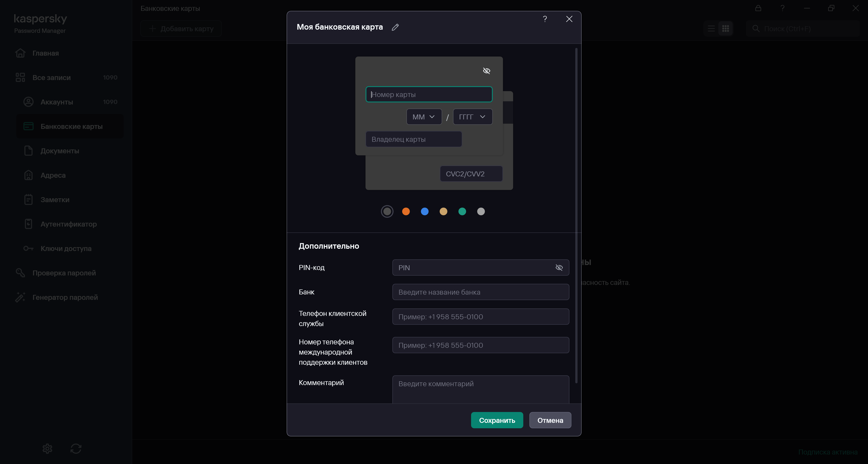Image resolution: width=868 pixels, height=464 pixels.
Task: Pick the orange card color swatch
Action: [x=406, y=212]
